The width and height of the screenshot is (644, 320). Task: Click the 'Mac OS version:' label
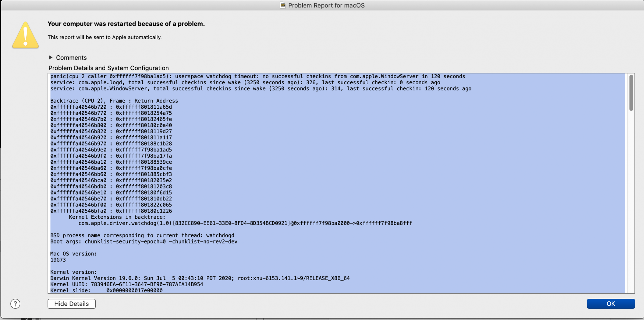(73, 254)
